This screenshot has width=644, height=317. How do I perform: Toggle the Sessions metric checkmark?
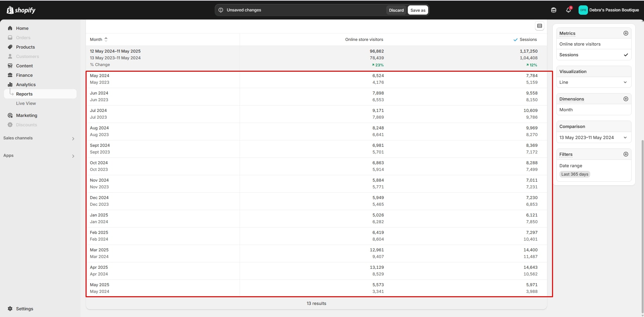tap(626, 55)
